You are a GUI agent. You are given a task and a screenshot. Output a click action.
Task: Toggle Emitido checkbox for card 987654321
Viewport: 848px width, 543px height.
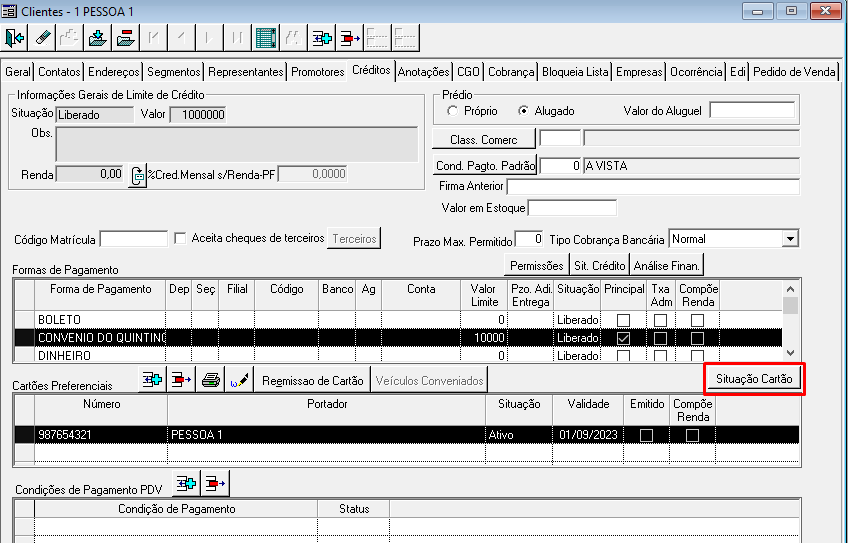(x=646, y=435)
